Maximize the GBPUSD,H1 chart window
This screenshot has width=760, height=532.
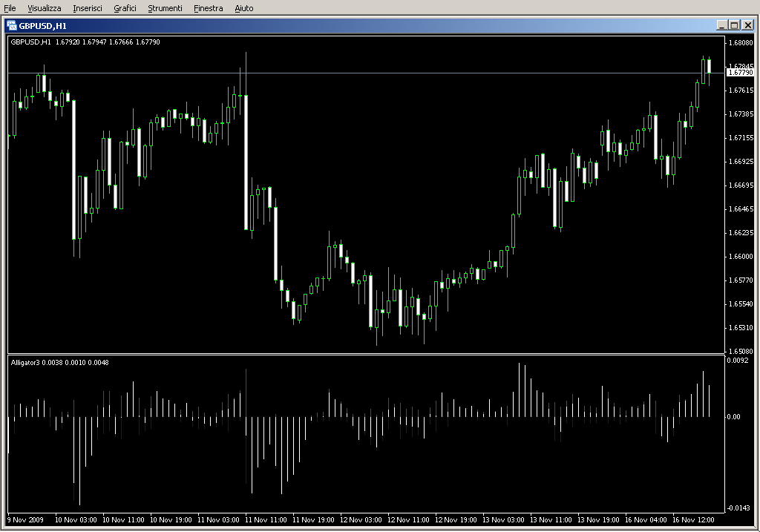click(x=734, y=25)
